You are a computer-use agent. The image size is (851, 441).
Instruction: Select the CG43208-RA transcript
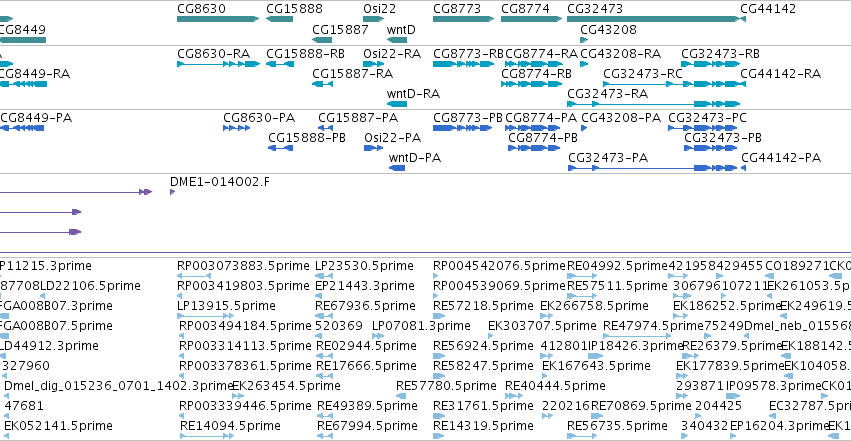(x=584, y=64)
